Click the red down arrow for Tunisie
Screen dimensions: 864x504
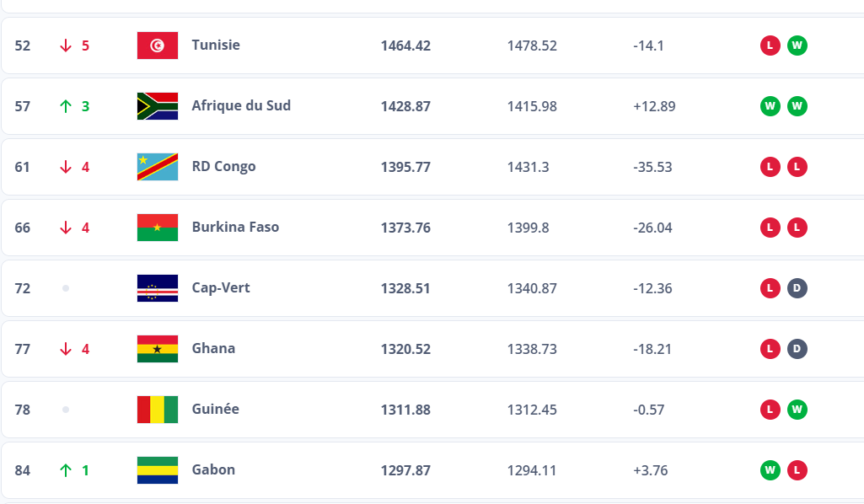66,46
